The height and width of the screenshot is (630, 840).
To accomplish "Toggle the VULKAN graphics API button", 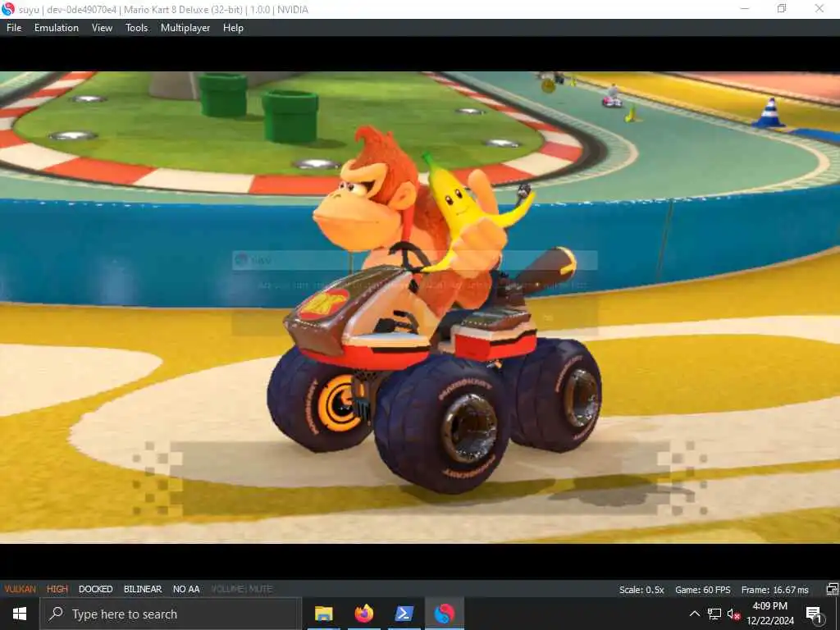I will pyautogui.click(x=21, y=589).
